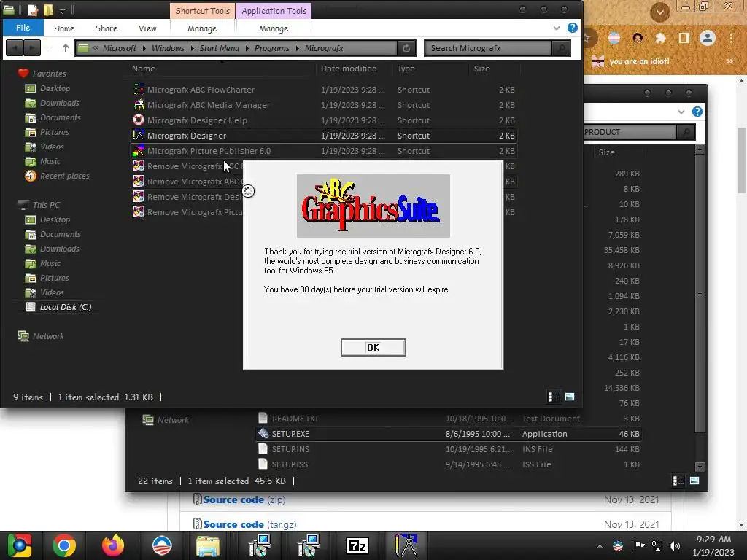Sort by the Name column header

[144, 69]
